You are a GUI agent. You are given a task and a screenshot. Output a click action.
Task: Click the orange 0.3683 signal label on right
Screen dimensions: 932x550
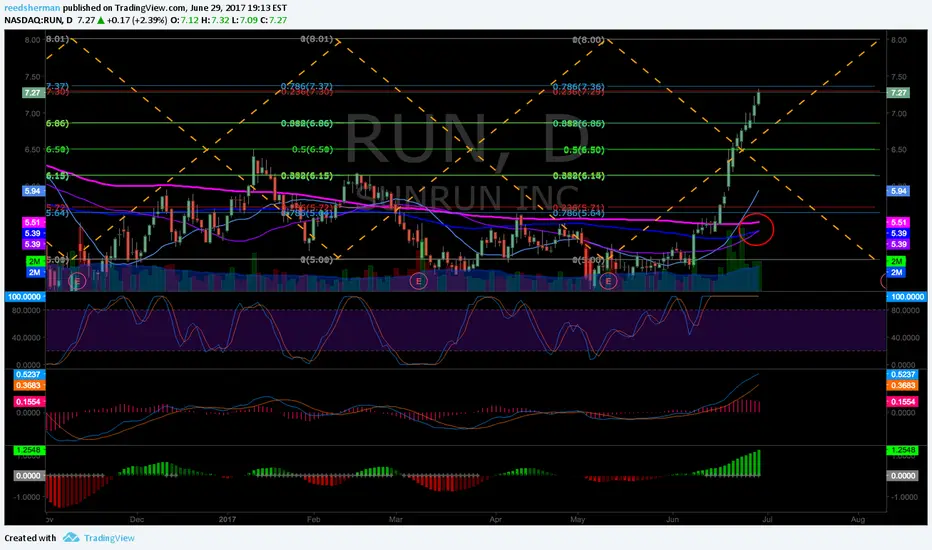[x=902, y=385]
